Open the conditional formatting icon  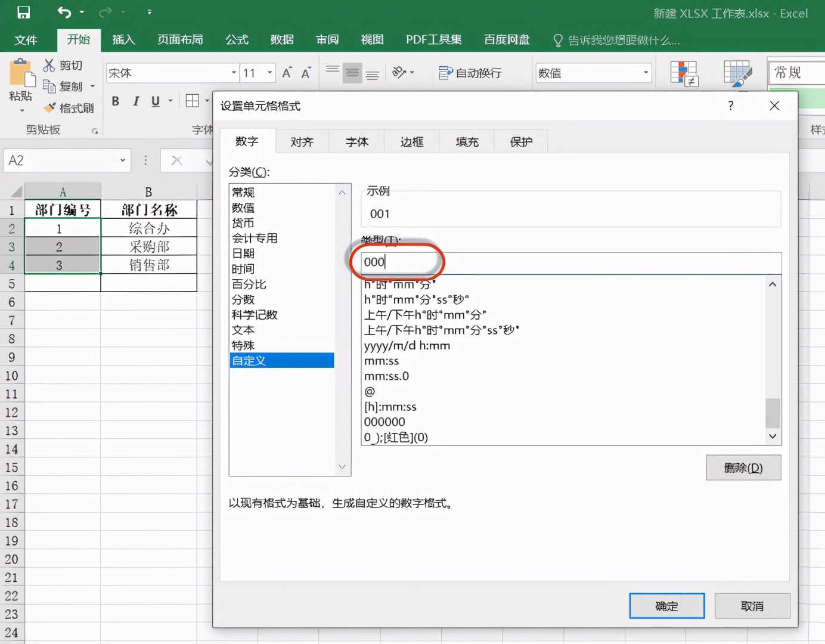[684, 73]
